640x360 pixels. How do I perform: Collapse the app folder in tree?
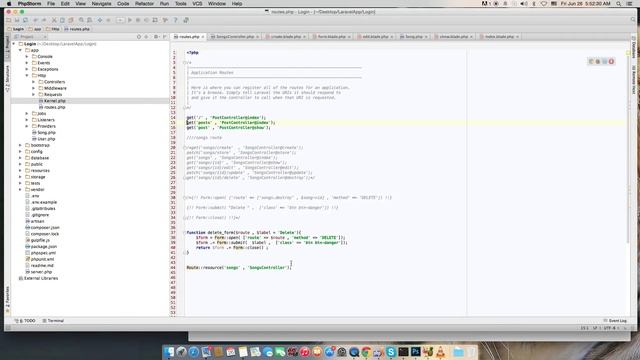pyautogui.click(x=20, y=50)
